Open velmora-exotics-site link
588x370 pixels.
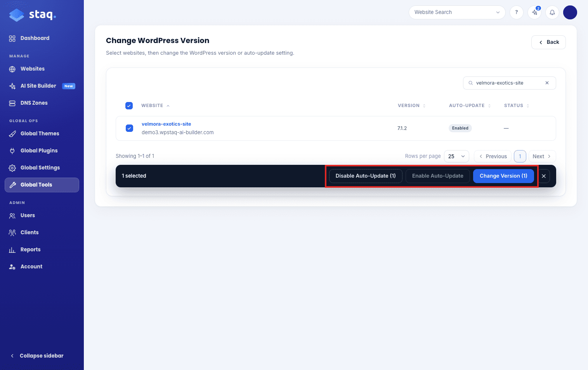click(166, 124)
